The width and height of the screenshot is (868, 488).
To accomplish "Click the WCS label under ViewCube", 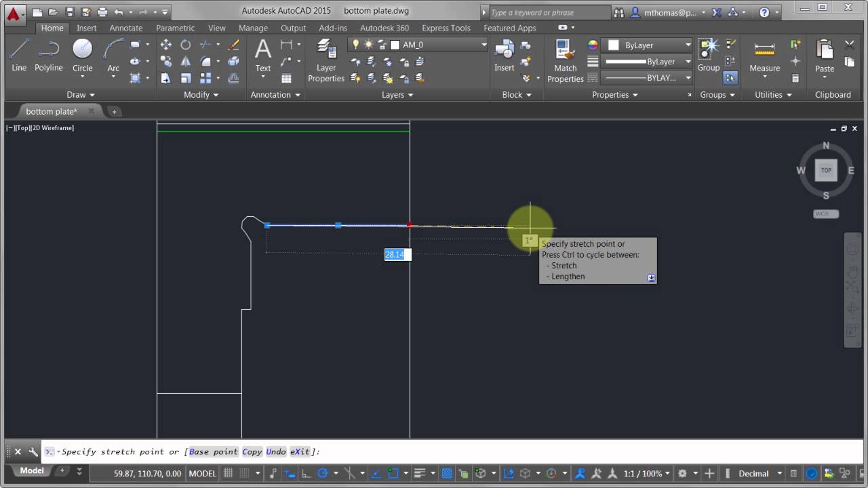I will coord(826,213).
